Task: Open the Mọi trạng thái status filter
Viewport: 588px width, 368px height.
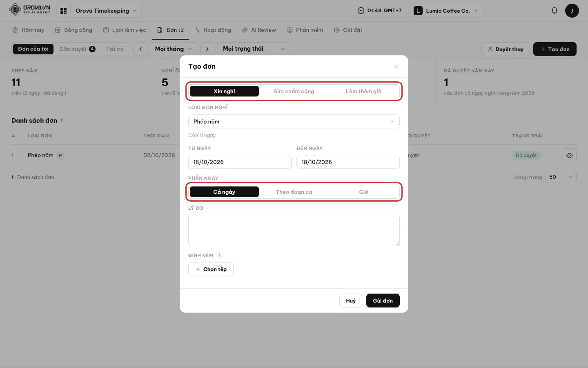Action: click(x=254, y=49)
